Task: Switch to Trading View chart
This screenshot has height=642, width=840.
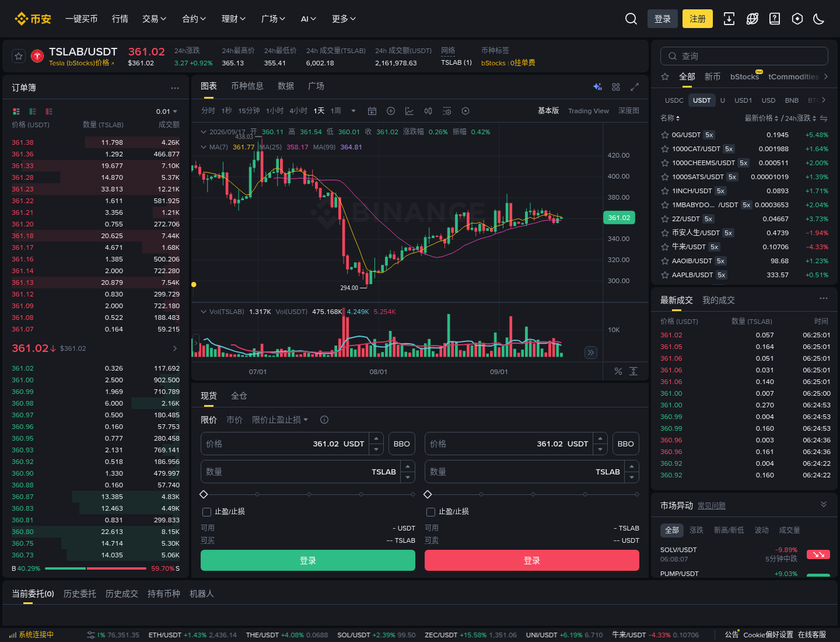Action: pyautogui.click(x=589, y=111)
